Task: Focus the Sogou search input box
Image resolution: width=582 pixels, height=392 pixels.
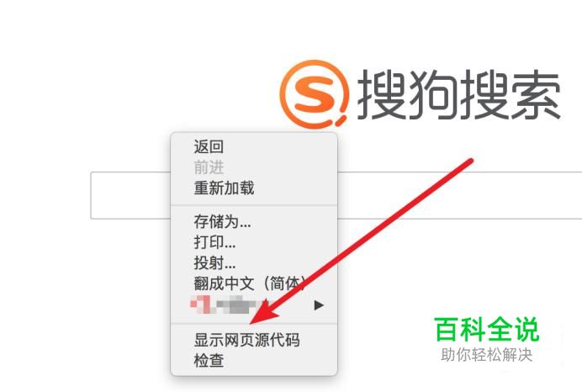Action: (x=336, y=195)
